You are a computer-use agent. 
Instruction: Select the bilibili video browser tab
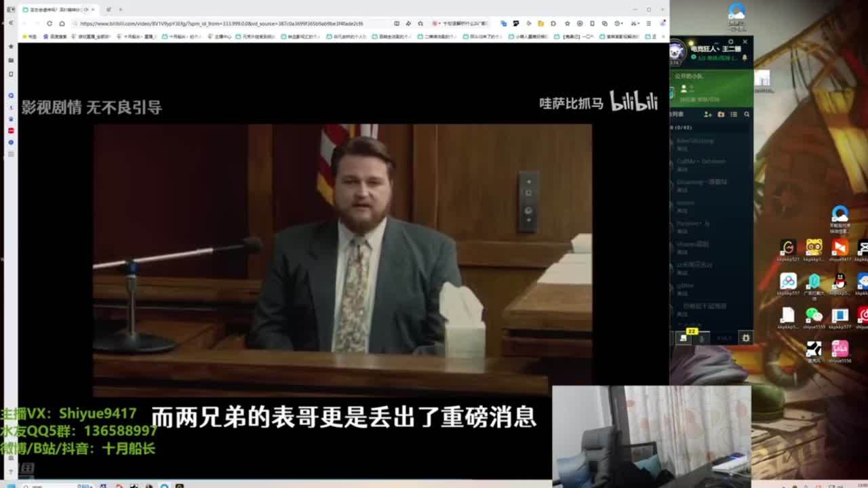tap(58, 9)
